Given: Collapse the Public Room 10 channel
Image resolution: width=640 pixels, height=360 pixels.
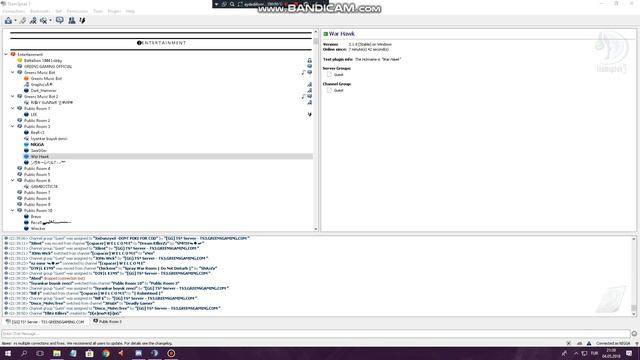Looking at the screenshot, I should tap(13, 210).
